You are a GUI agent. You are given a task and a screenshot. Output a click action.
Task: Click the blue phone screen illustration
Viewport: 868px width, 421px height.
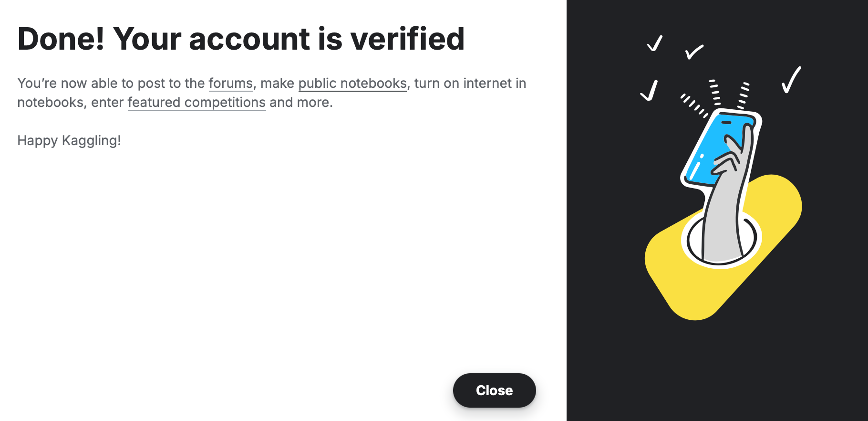click(x=706, y=153)
